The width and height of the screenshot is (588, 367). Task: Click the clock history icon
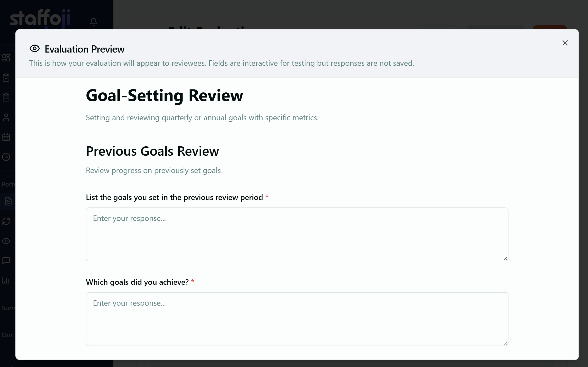(6, 157)
